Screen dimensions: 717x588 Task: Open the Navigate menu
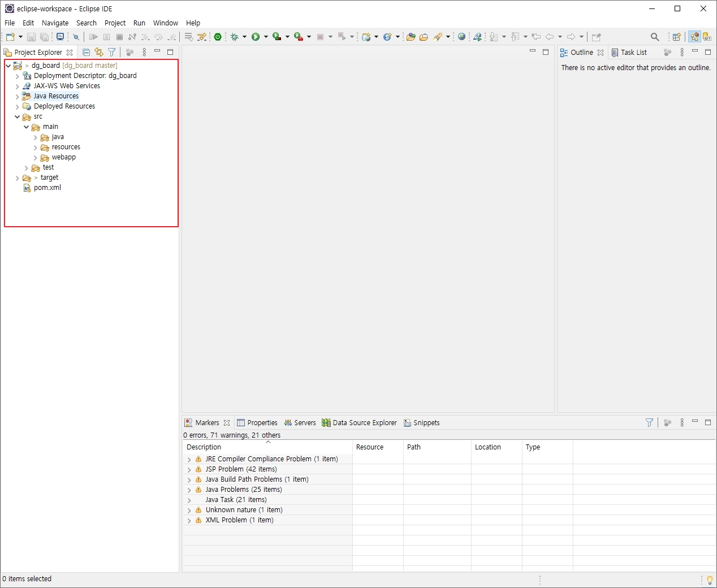tap(55, 23)
